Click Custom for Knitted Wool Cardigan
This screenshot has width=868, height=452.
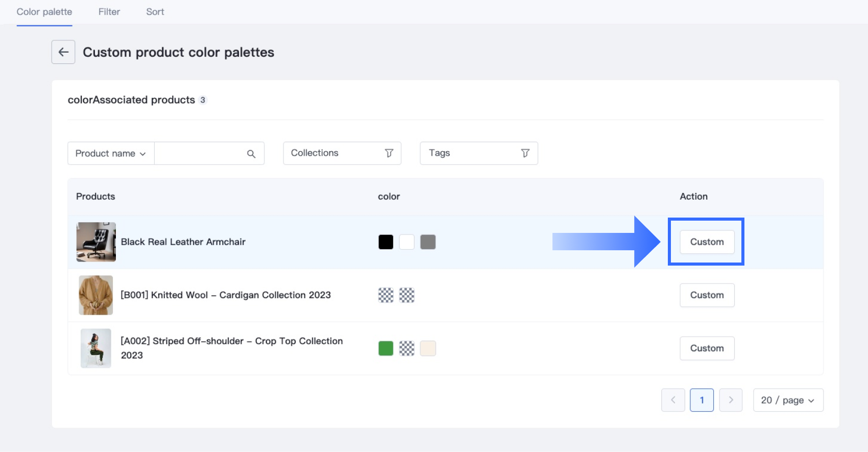(707, 295)
